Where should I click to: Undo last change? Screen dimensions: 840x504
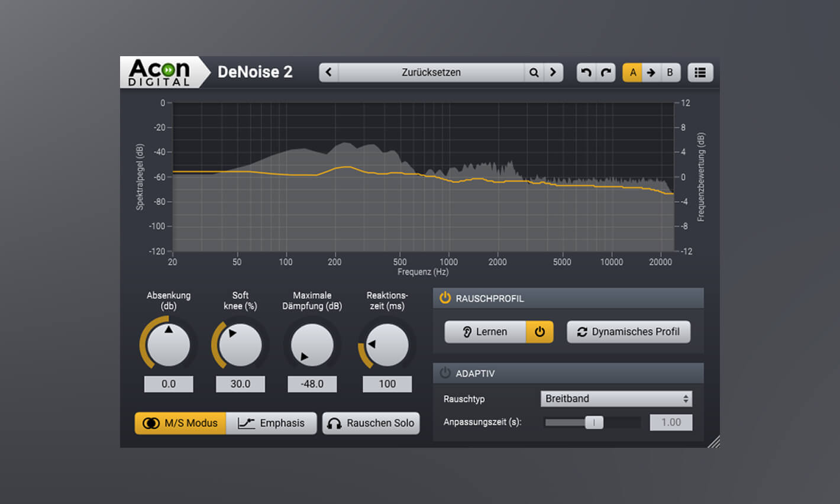pyautogui.click(x=586, y=72)
